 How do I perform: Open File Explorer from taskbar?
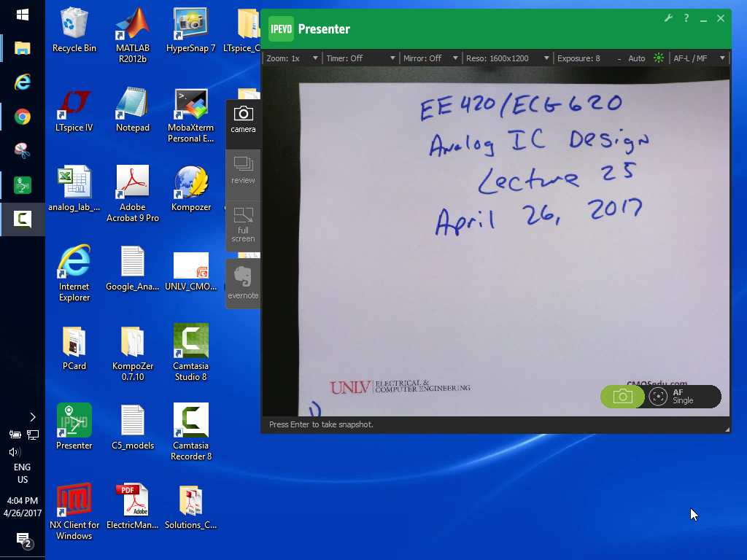point(23,48)
